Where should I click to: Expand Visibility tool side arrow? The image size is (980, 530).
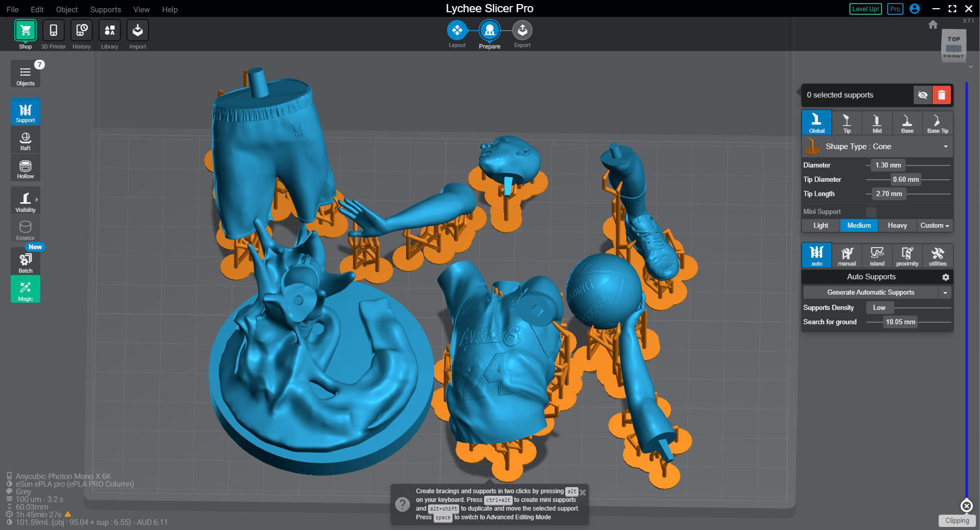point(37,200)
